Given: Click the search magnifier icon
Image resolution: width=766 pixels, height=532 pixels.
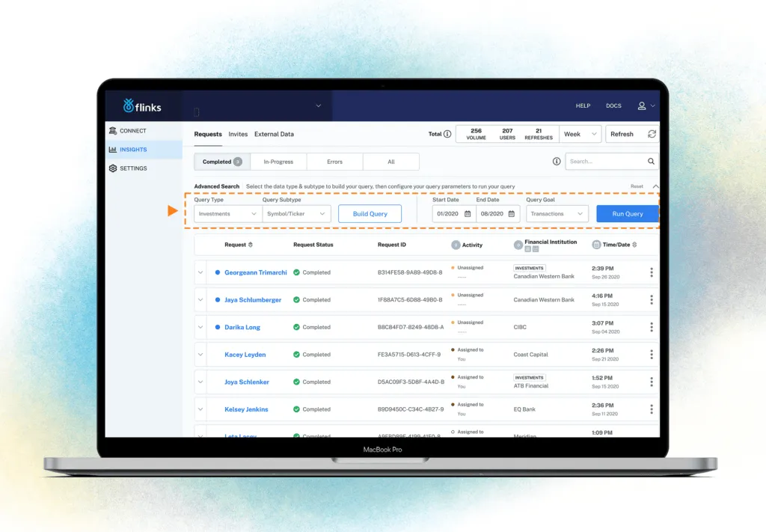Looking at the screenshot, I should click(650, 161).
